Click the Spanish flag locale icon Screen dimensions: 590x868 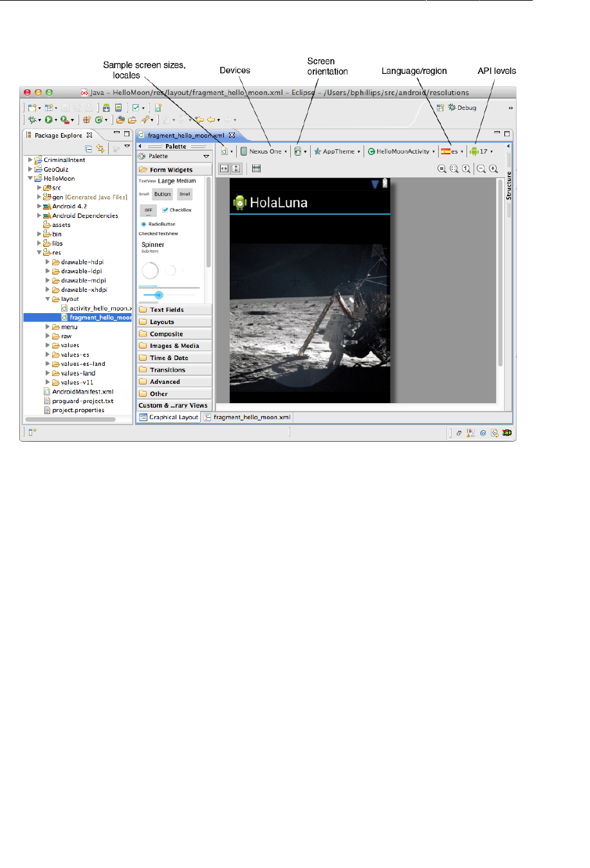click(x=445, y=152)
